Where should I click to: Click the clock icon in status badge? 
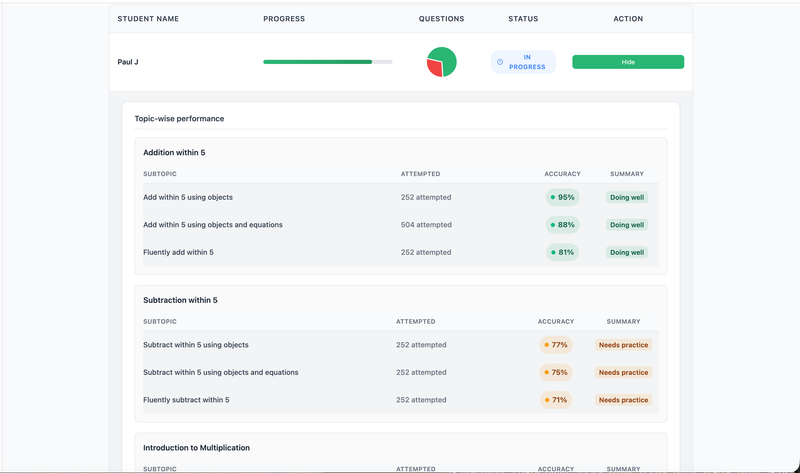tap(500, 62)
